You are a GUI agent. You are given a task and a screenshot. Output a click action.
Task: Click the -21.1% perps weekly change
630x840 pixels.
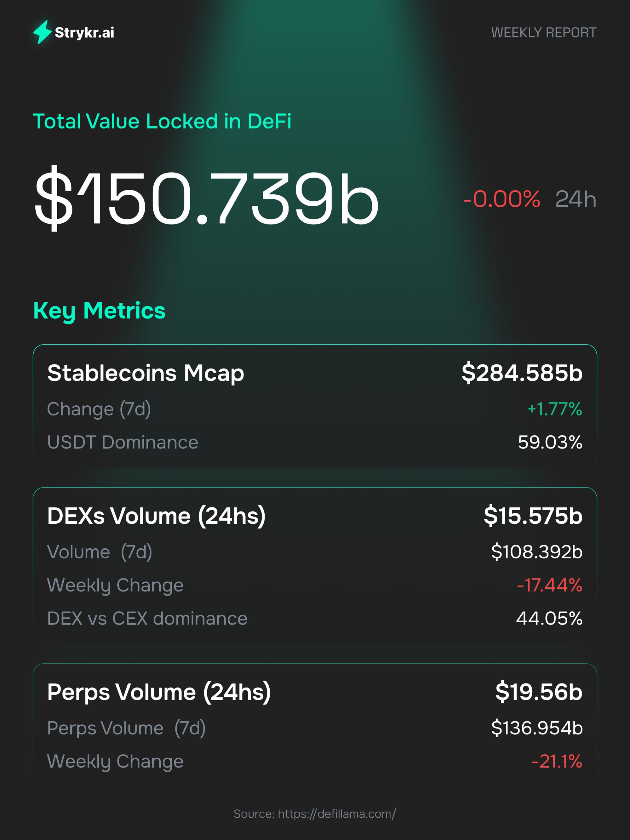[x=556, y=761]
